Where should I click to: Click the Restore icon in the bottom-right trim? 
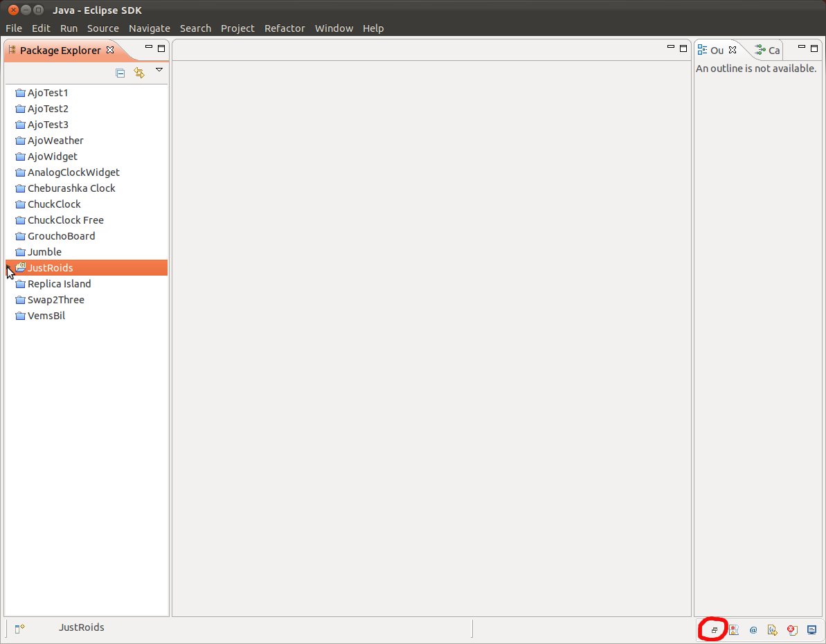pyautogui.click(x=715, y=629)
